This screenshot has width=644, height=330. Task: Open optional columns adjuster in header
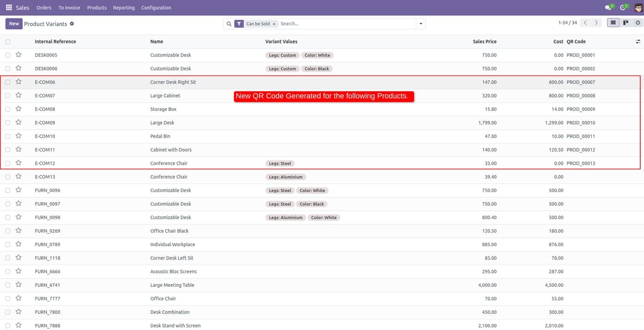point(638,41)
